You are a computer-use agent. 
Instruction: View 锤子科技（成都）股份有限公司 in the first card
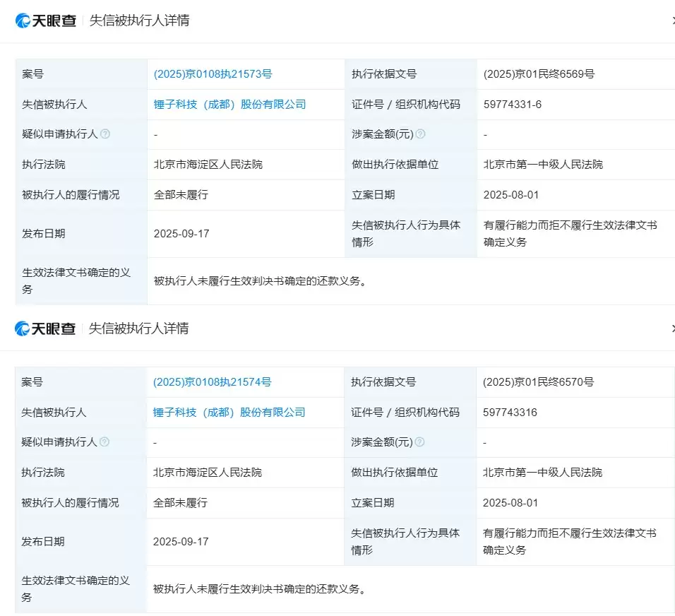point(229,103)
